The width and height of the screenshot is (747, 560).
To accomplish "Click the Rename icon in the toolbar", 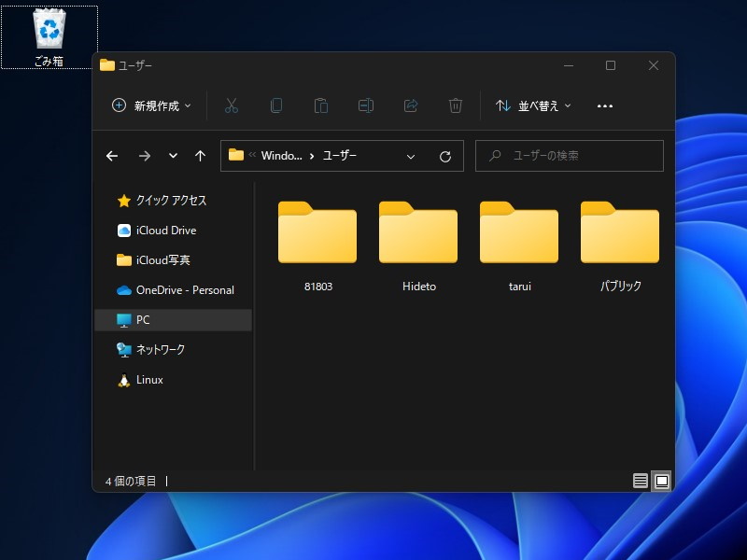I will [366, 105].
